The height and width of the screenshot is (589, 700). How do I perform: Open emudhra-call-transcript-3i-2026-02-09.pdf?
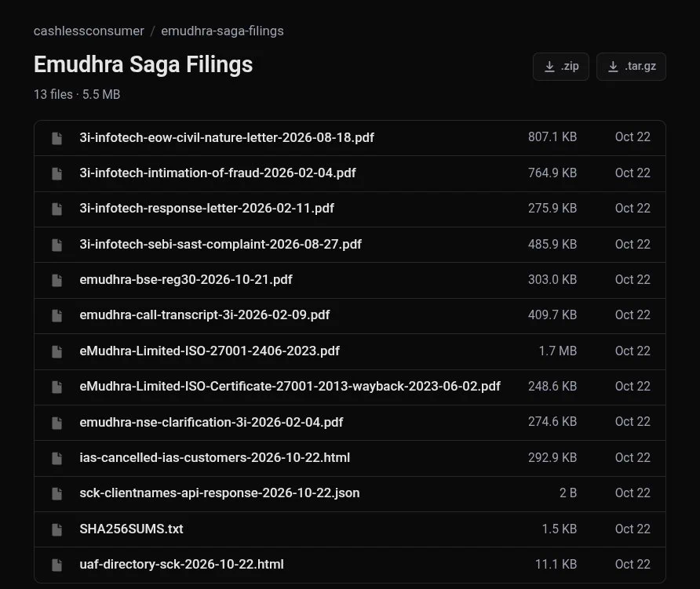205,315
